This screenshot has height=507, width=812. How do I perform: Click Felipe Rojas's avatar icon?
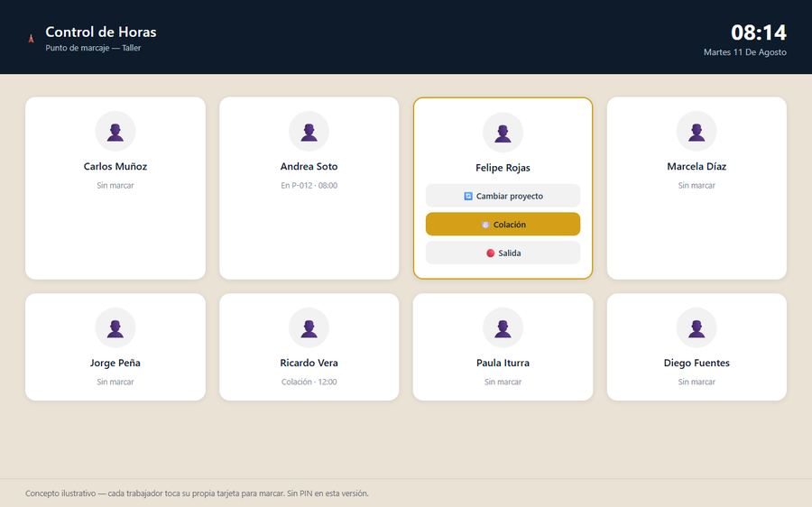pyautogui.click(x=503, y=133)
